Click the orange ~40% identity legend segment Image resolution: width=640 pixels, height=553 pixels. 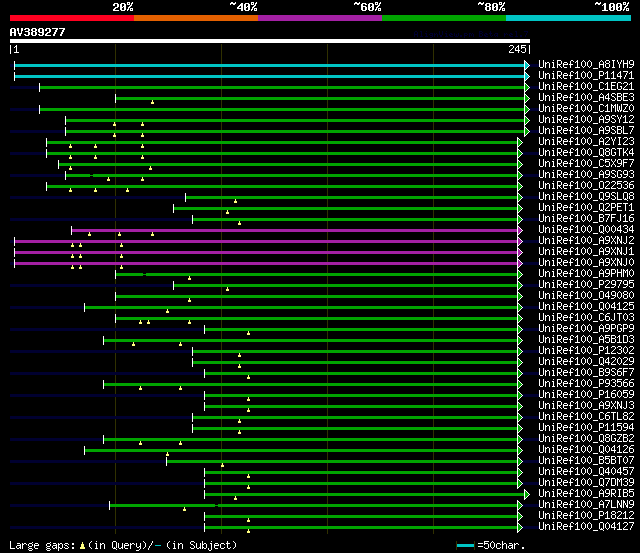[x=196, y=18]
